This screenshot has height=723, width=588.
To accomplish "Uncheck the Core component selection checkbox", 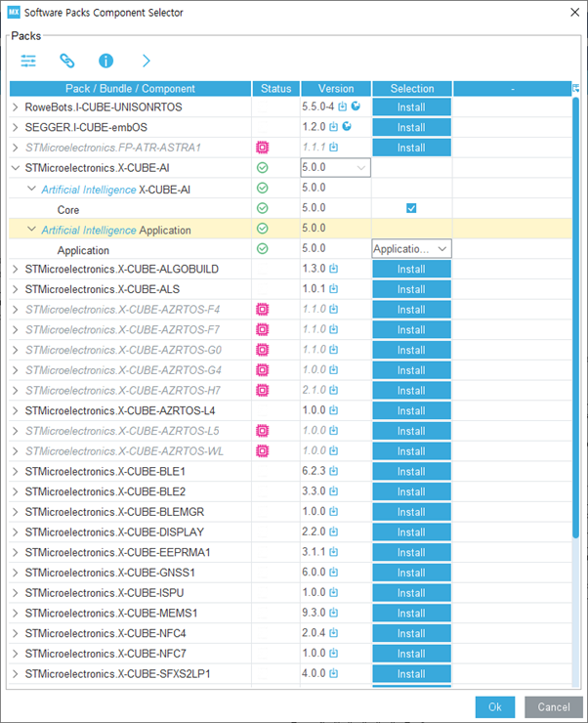I will pyautogui.click(x=411, y=208).
